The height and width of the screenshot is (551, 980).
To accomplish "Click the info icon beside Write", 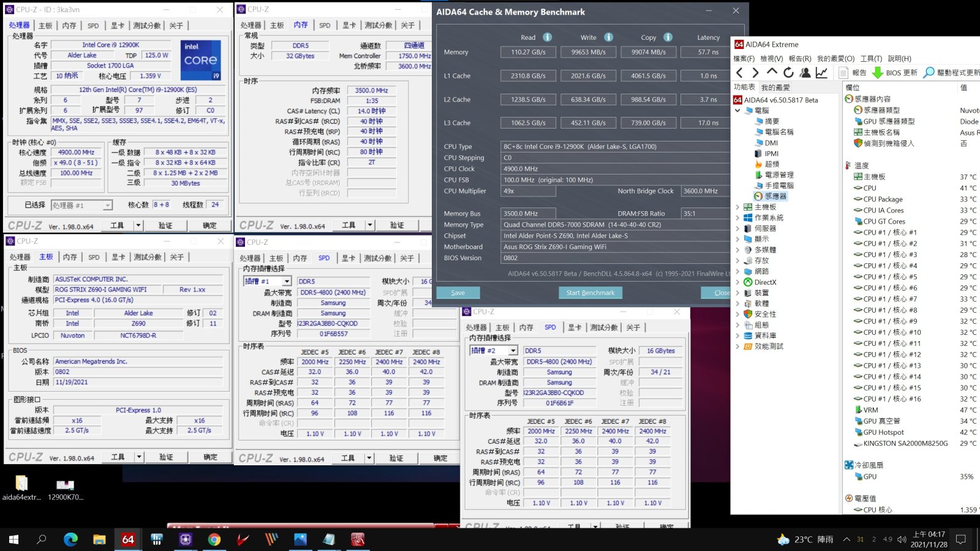I will 608,37.
